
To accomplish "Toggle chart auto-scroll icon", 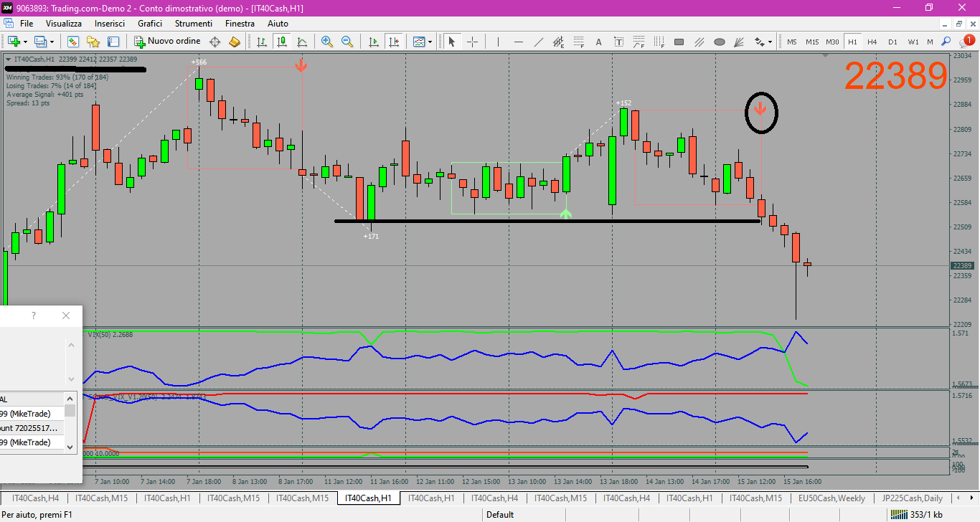I will click(373, 42).
